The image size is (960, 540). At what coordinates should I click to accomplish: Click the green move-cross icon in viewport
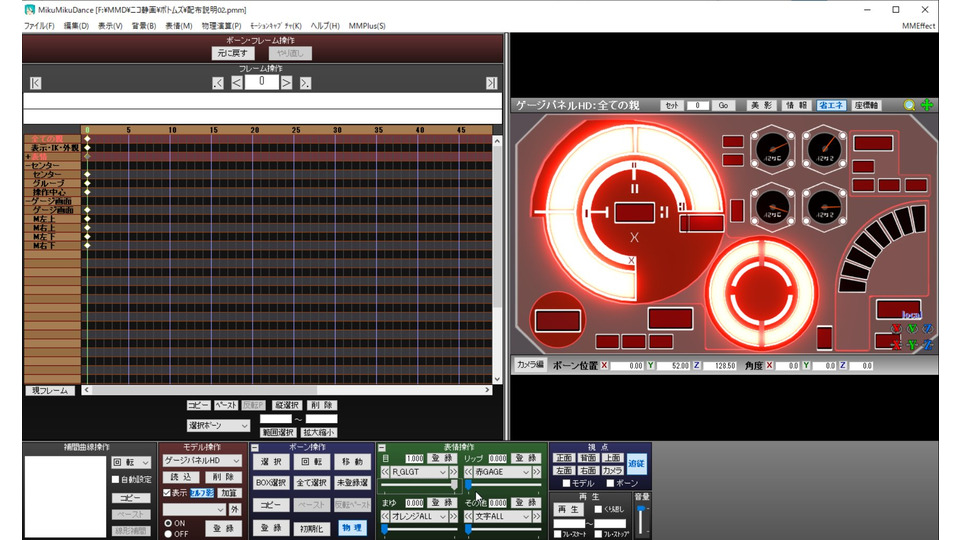(927, 105)
